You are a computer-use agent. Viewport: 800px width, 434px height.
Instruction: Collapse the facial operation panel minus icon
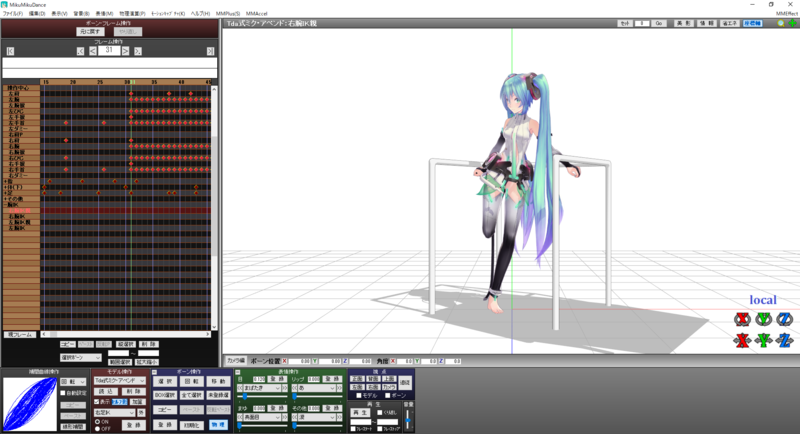[x=238, y=372]
